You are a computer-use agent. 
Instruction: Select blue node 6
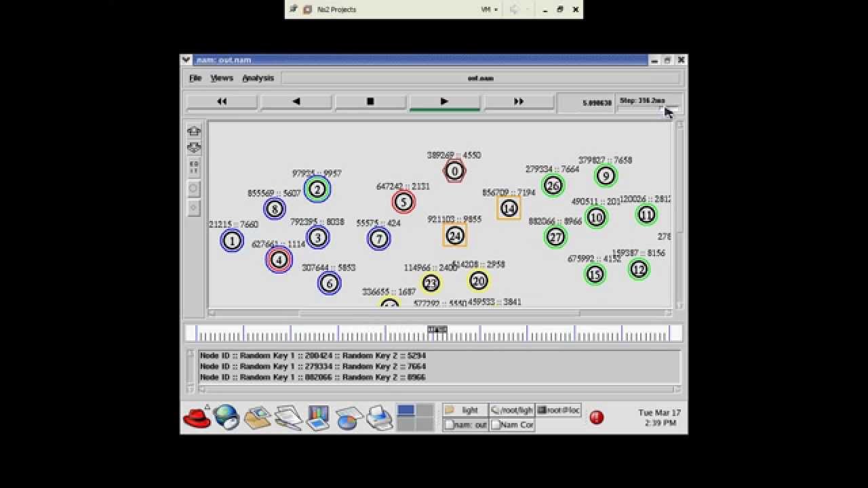330,283
